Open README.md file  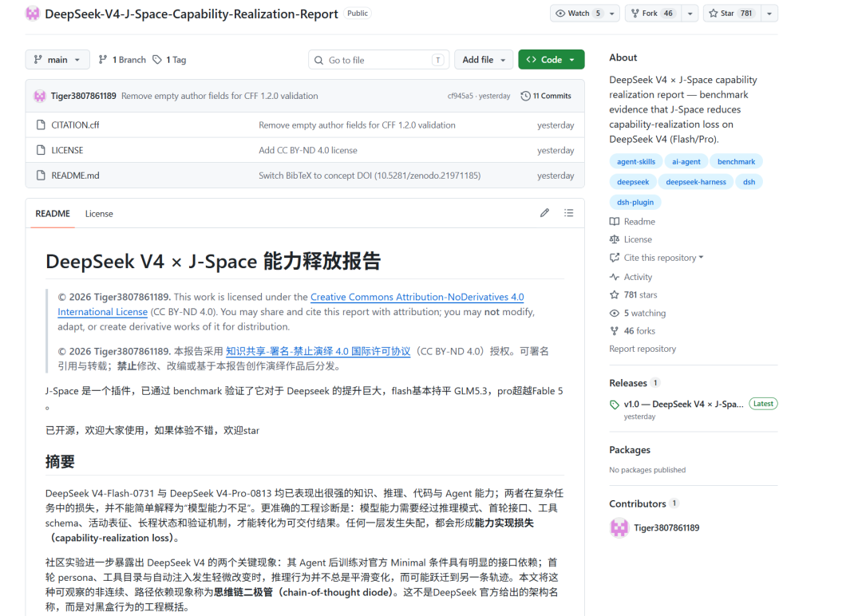click(x=75, y=176)
